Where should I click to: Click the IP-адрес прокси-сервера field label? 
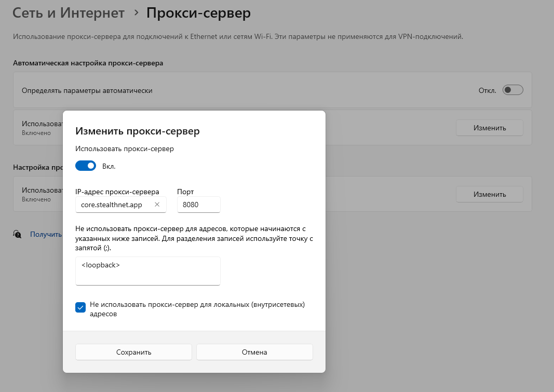[117, 192]
